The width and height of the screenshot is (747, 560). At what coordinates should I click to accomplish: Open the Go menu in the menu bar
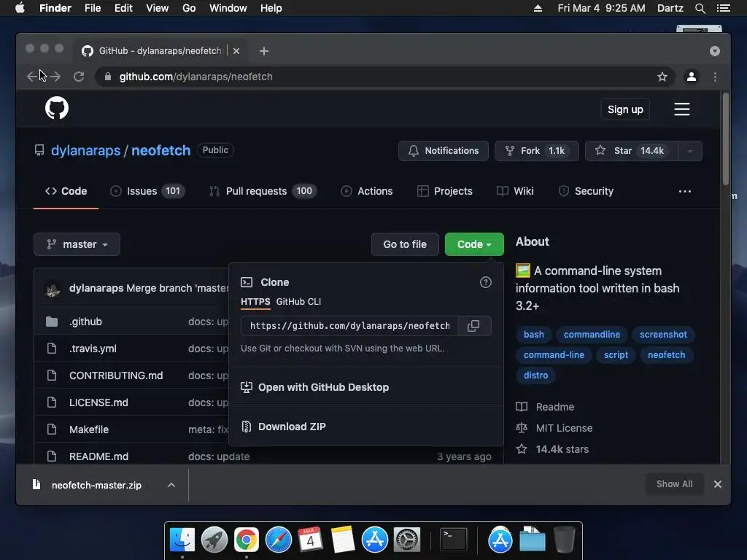point(189,8)
